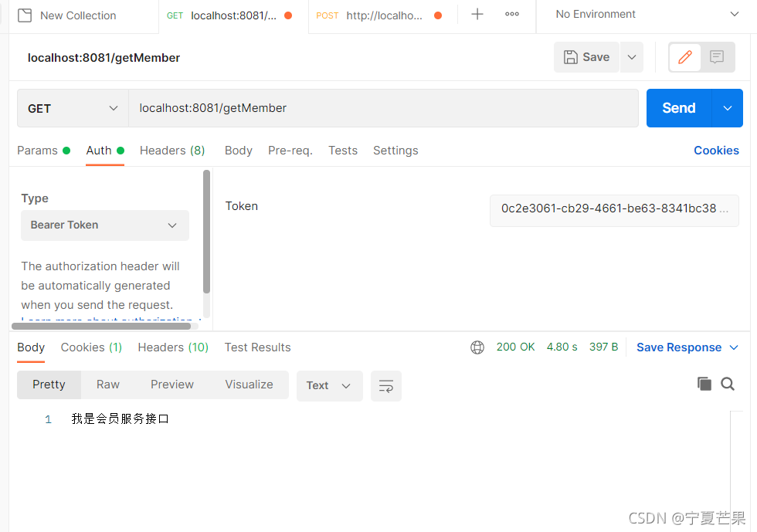The image size is (757, 532).
Task: Select the response Cookies (1) tab
Action: [x=91, y=347]
